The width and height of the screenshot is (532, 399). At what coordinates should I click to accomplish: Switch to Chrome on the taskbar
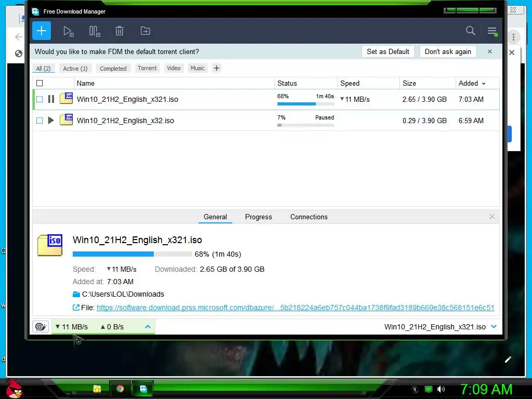[x=120, y=389]
